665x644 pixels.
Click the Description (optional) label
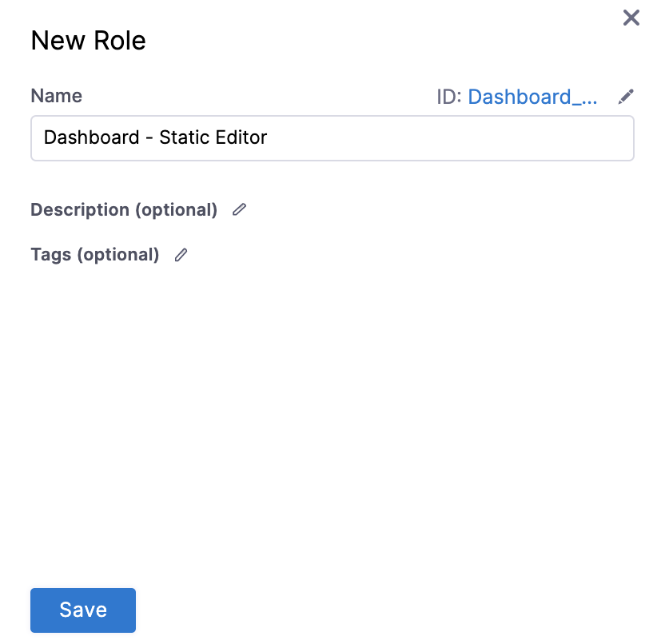tap(124, 209)
